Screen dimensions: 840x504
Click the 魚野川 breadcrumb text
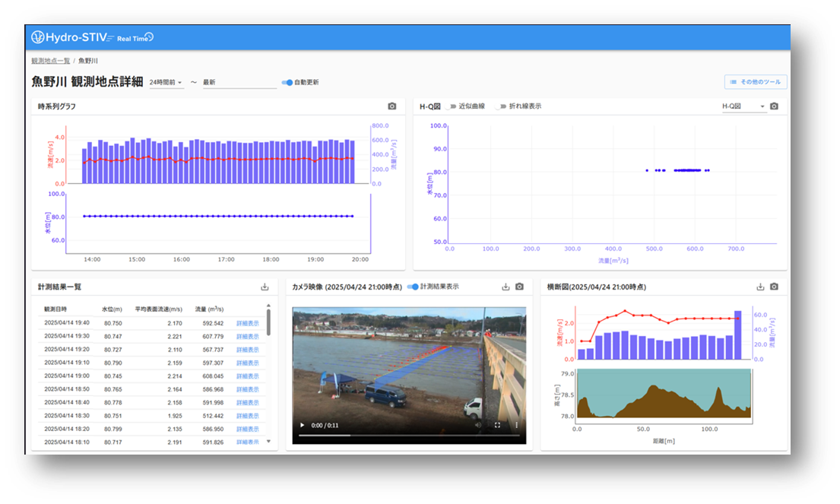88,61
